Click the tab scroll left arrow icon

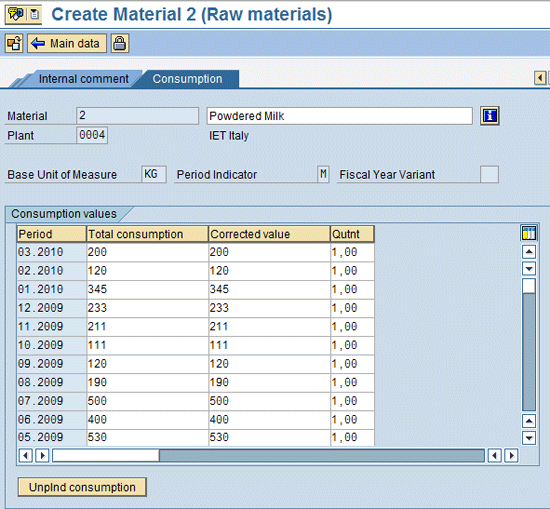pyautogui.click(x=540, y=78)
